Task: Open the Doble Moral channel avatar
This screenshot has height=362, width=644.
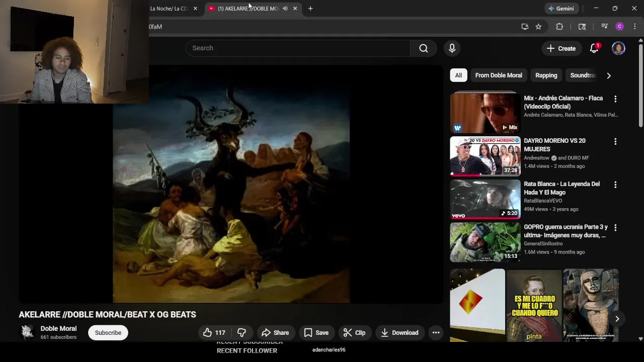Action: pyautogui.click(x=27, y=332)
